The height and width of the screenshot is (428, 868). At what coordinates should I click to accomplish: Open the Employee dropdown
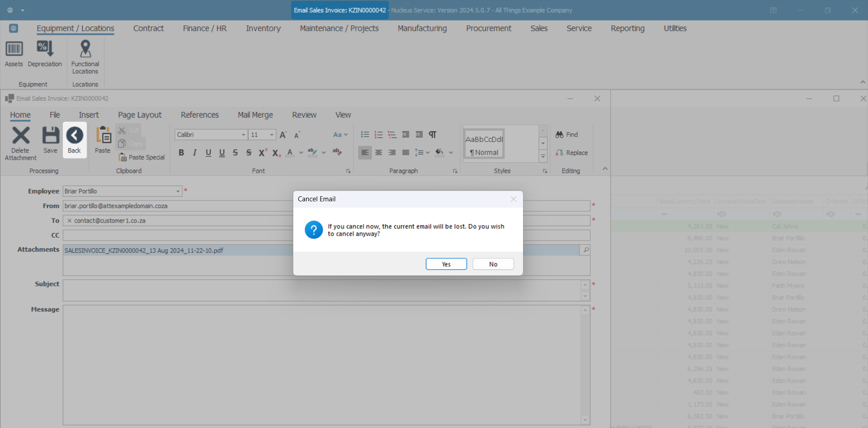tap(178, 191)
